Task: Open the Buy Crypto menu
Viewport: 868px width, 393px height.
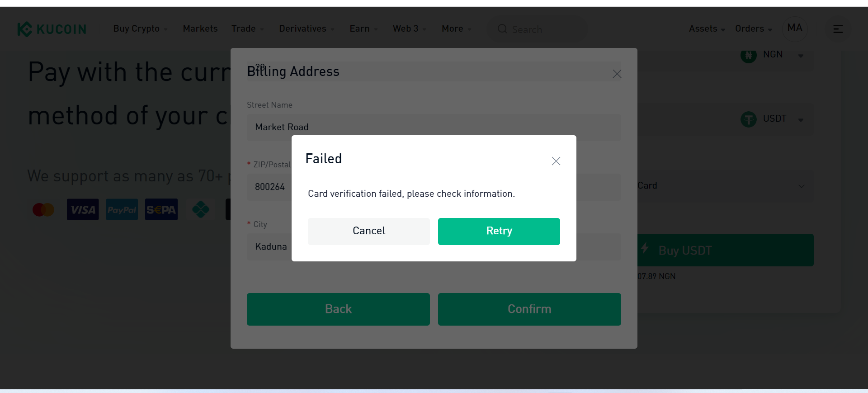Action: (141, 28)
